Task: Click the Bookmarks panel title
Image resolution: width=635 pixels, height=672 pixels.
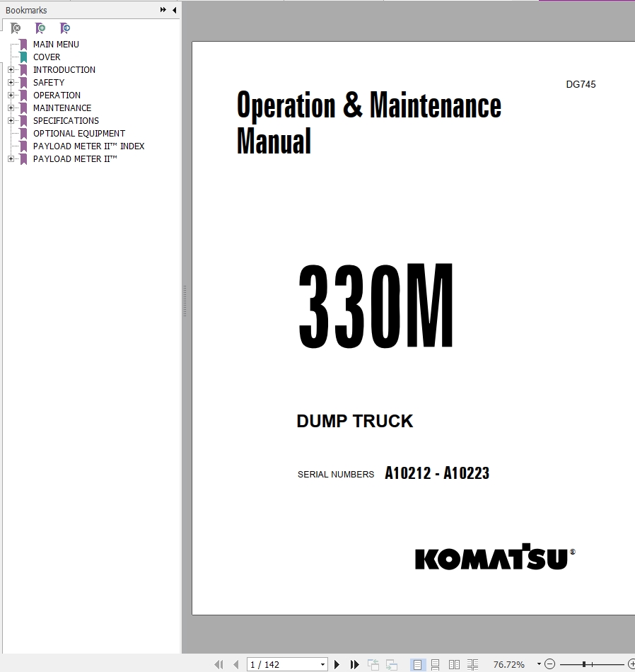Action: point(26,10)
